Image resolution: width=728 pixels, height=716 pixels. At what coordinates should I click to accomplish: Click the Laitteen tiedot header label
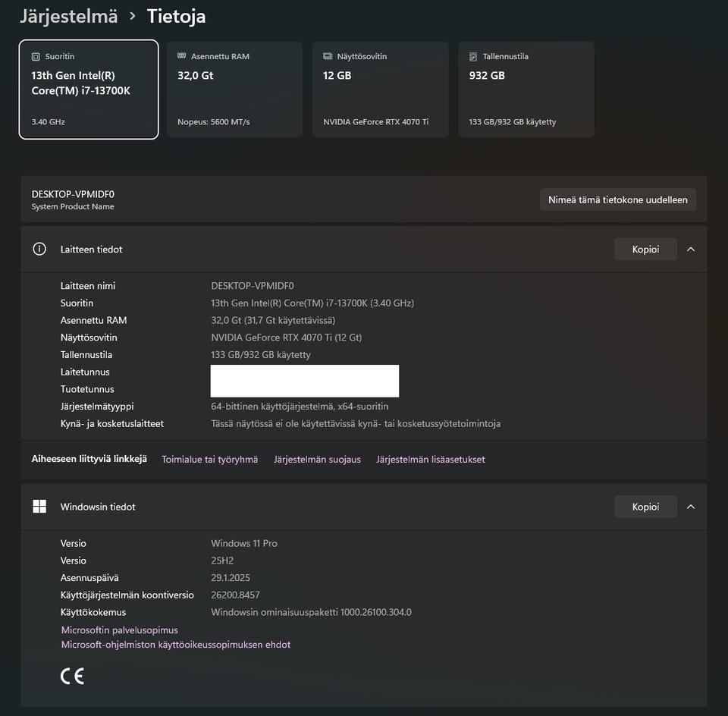[x=92, y=250]
